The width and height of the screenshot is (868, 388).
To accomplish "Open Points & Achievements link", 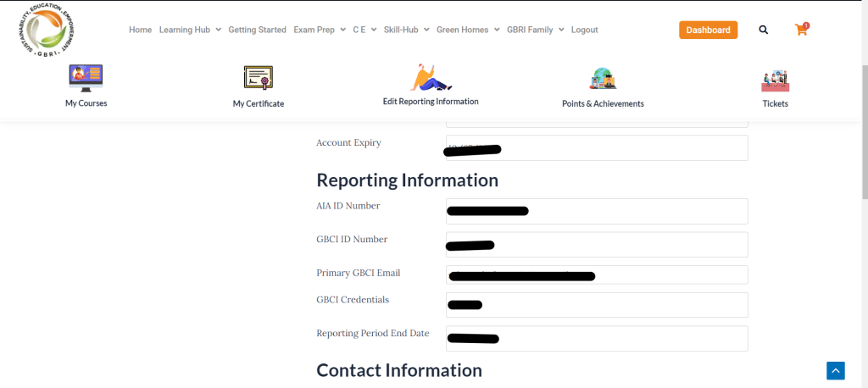I will 603,103.
